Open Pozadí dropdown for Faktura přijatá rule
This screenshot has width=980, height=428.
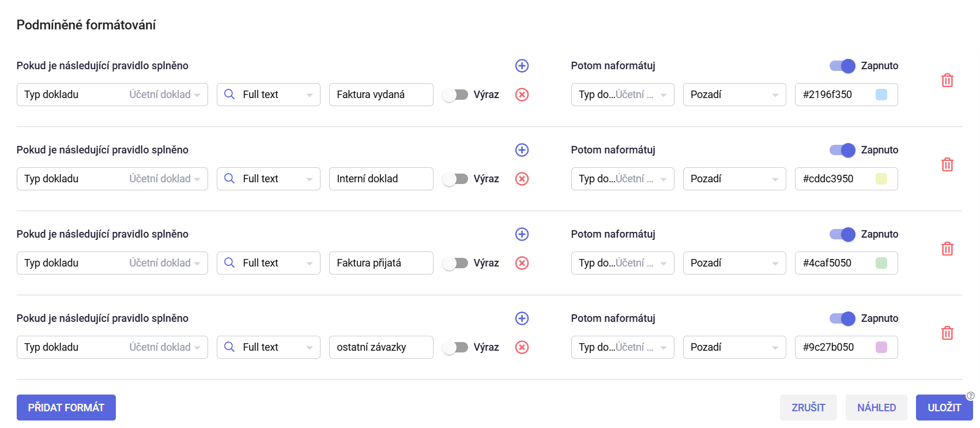734,263
